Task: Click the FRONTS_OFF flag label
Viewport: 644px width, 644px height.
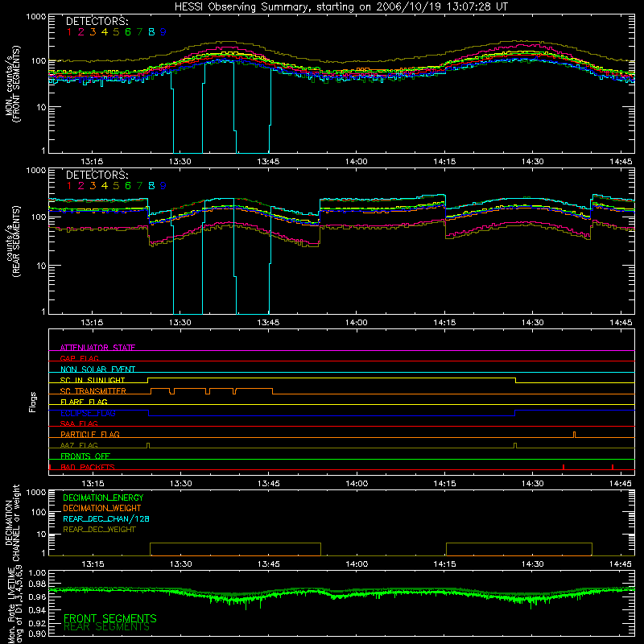Action: coord(85,456)
